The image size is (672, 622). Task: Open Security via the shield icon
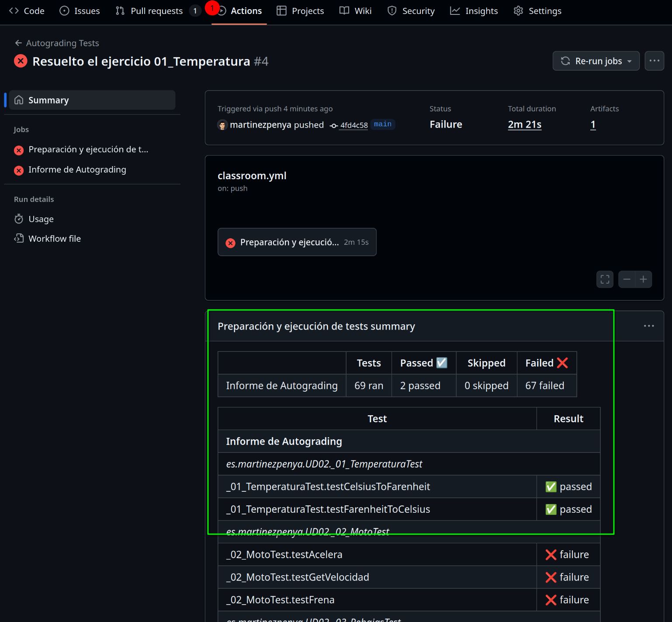pos(392,10)
